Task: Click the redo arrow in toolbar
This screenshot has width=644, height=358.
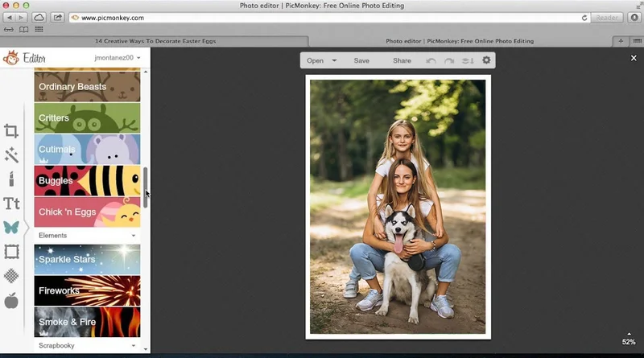Action: pos(449,60)
